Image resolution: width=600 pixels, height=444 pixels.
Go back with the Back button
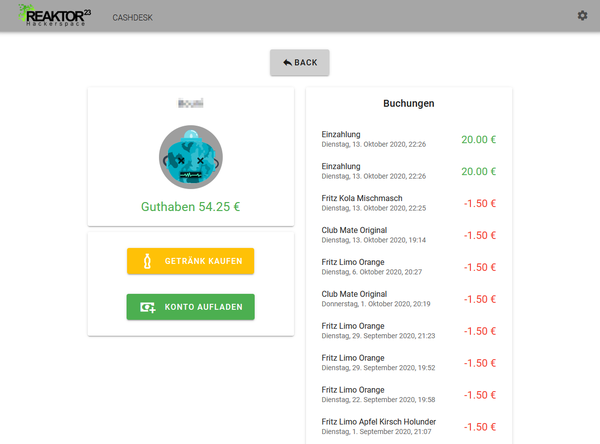[x=300, y=62]
